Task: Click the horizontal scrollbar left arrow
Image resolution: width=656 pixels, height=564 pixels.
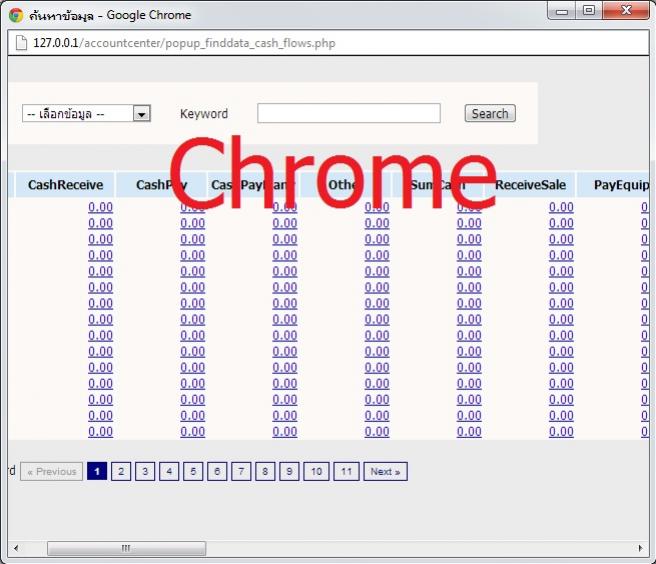Action: tap(16, 548)
